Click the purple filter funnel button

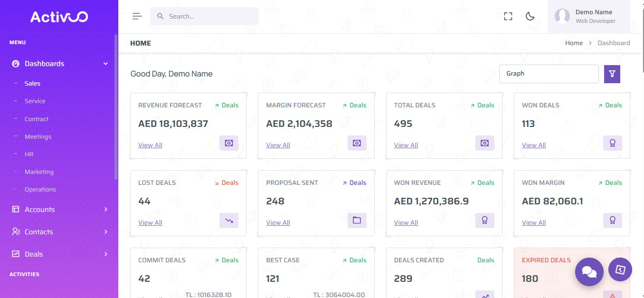click(612, 74)
